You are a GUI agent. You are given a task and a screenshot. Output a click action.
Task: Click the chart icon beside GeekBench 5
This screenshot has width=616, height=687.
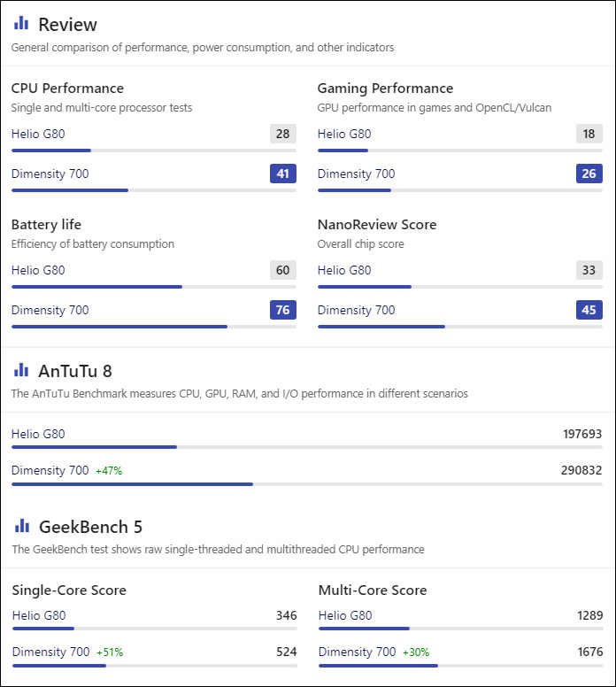coord(22,525)
